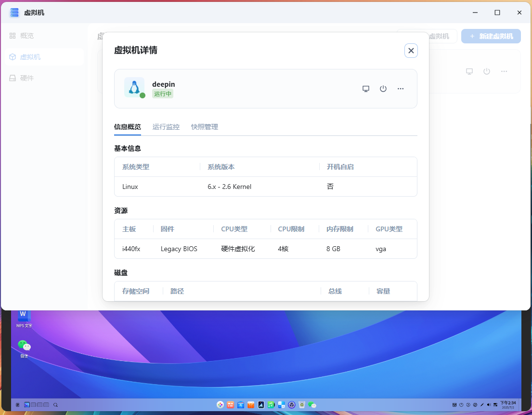Open the music player in the dock
This screenshot has height=415, width=532.
271,405
